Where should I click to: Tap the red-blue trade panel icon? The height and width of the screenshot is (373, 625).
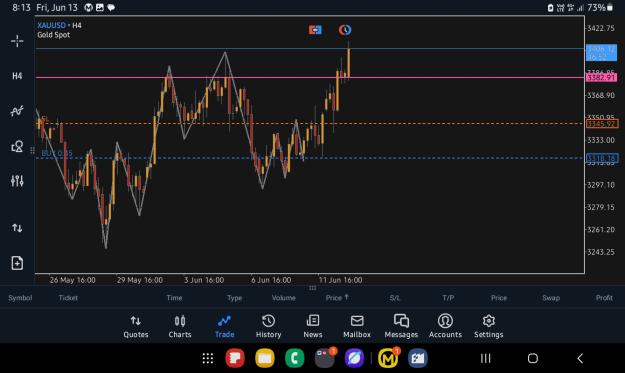(x=315, y=30)
